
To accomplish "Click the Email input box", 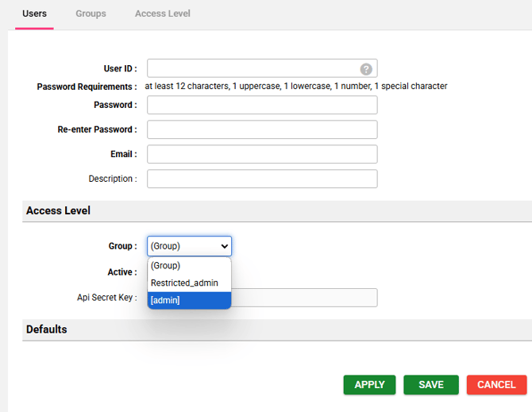I will (262, 154).
